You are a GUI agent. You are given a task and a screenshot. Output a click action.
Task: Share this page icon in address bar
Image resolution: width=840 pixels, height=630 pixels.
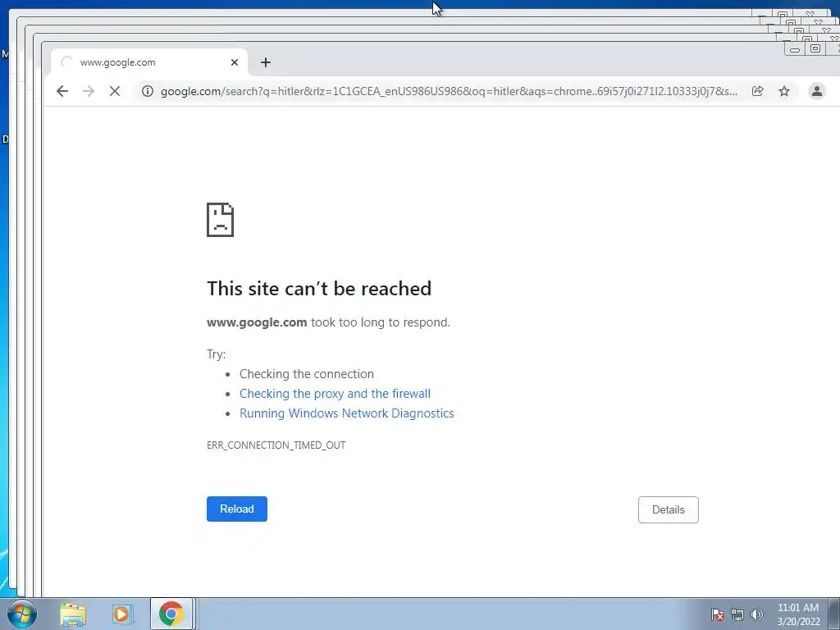[x=757, y=91]
